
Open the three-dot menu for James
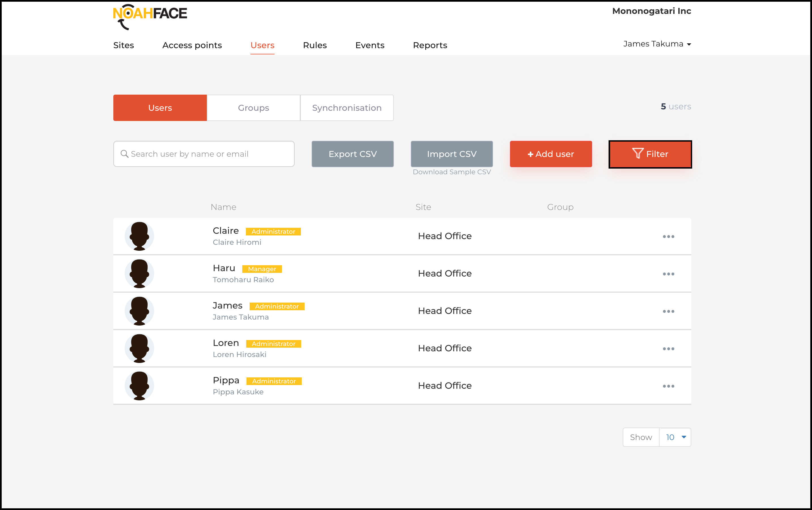click(668, 311)
